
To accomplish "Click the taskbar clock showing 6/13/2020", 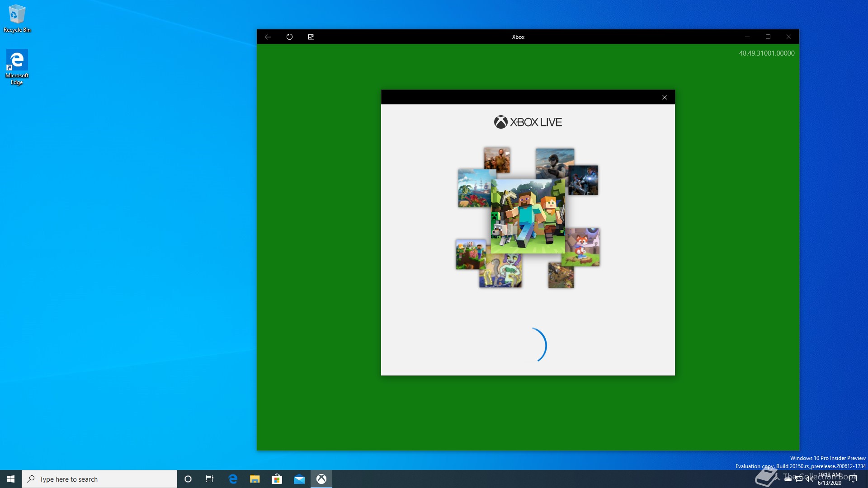I will point(830,479).
